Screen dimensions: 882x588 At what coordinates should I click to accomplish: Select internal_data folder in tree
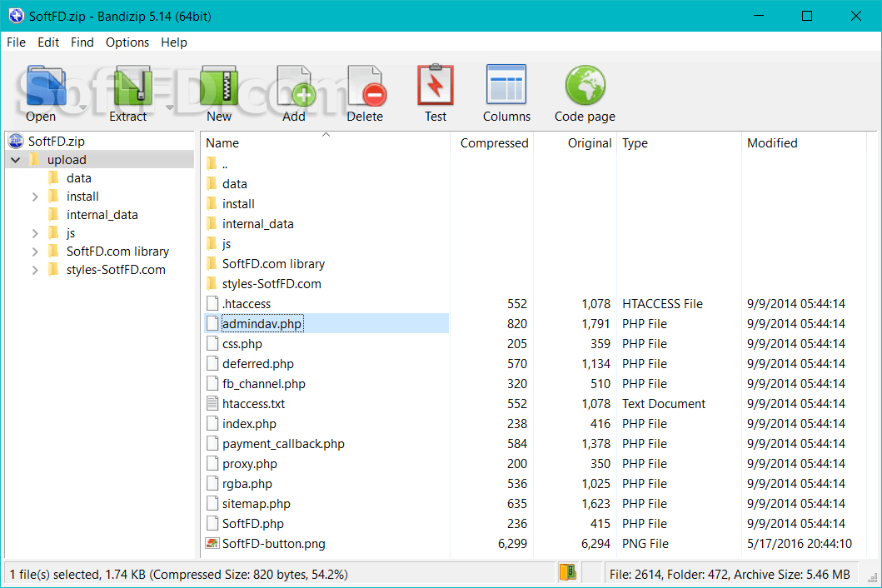click(102, 215)
